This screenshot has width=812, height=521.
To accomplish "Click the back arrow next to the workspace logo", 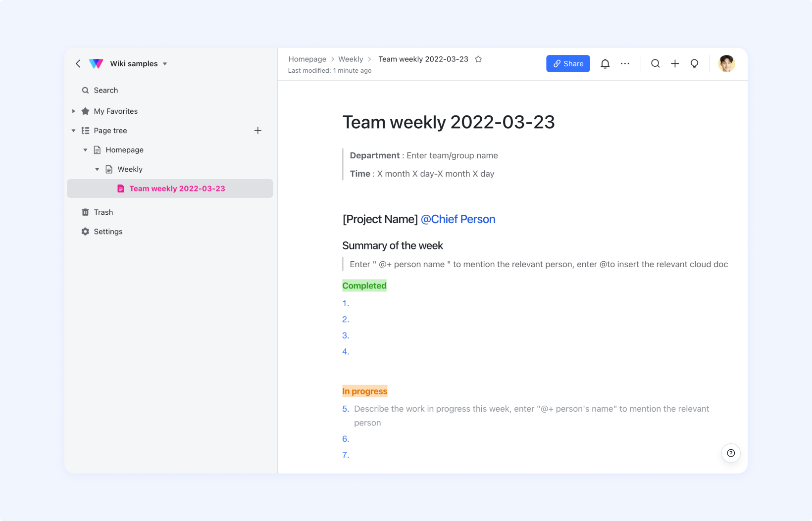I will (78, 63).
